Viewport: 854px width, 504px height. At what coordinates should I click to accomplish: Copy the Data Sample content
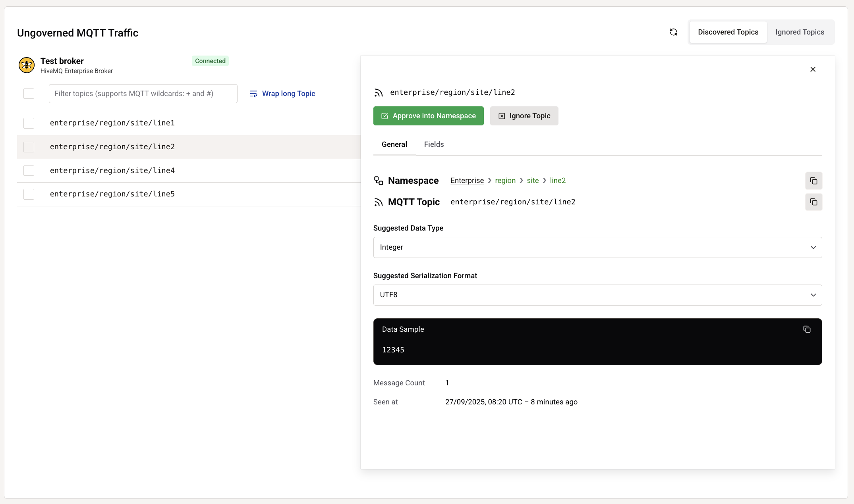coord(807,329)
